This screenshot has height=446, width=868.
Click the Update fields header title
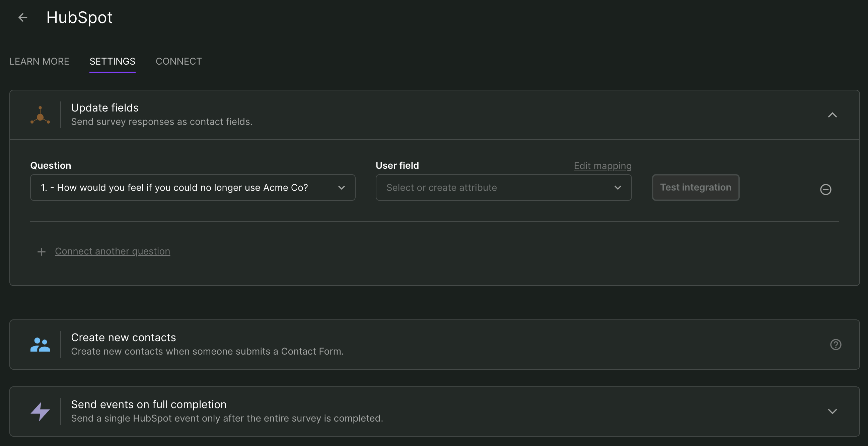(105, 108)
